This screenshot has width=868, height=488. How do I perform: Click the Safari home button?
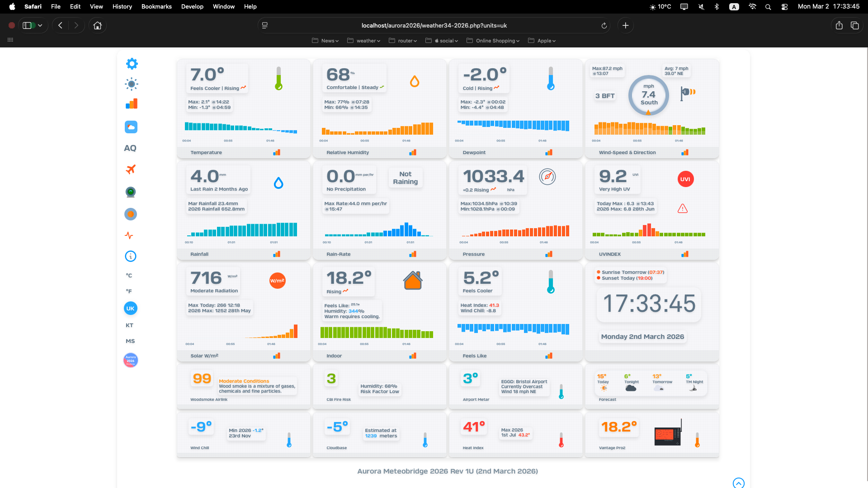pos(98,25)
